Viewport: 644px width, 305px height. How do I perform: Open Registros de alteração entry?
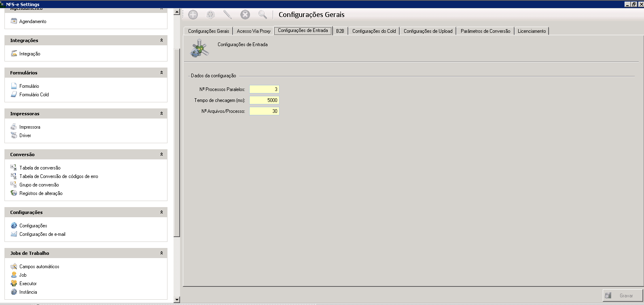coord(41,193)
